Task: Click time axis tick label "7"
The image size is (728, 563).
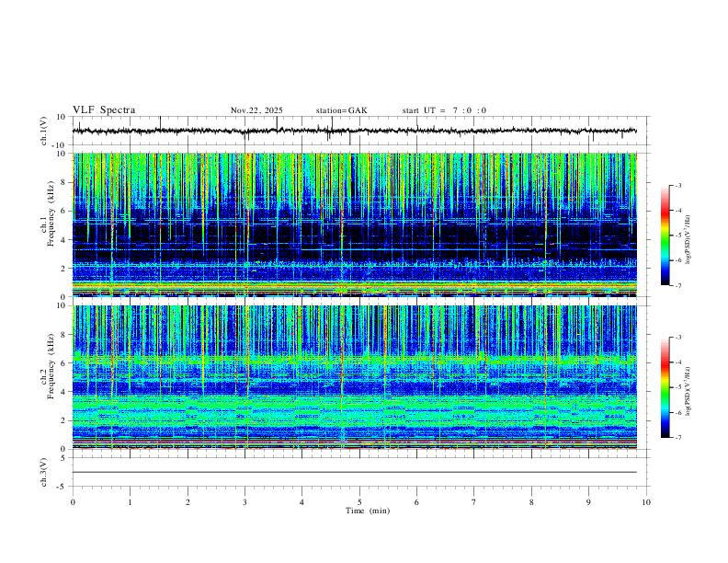Action: pyautogui.click(x=474, y=502)
